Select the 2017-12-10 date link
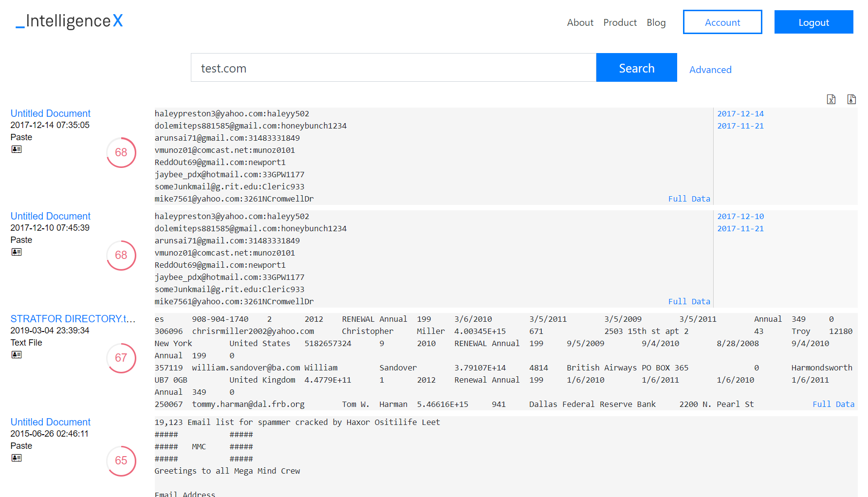 tap(740, 217)
